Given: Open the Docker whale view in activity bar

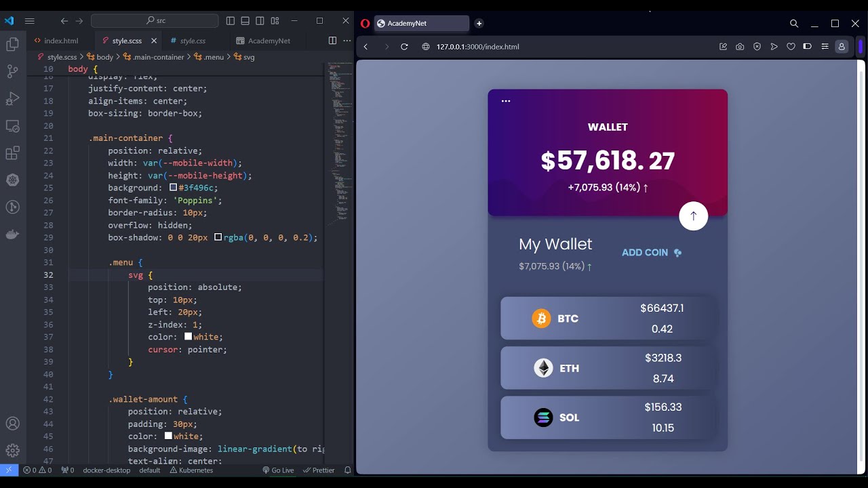Looking at the screenshot, I should click(x=12, y=235).
